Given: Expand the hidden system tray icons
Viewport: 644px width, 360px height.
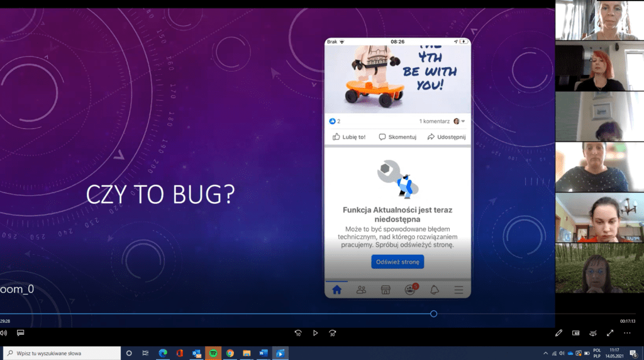Looking at the screenshot, I should pos(545,353).
